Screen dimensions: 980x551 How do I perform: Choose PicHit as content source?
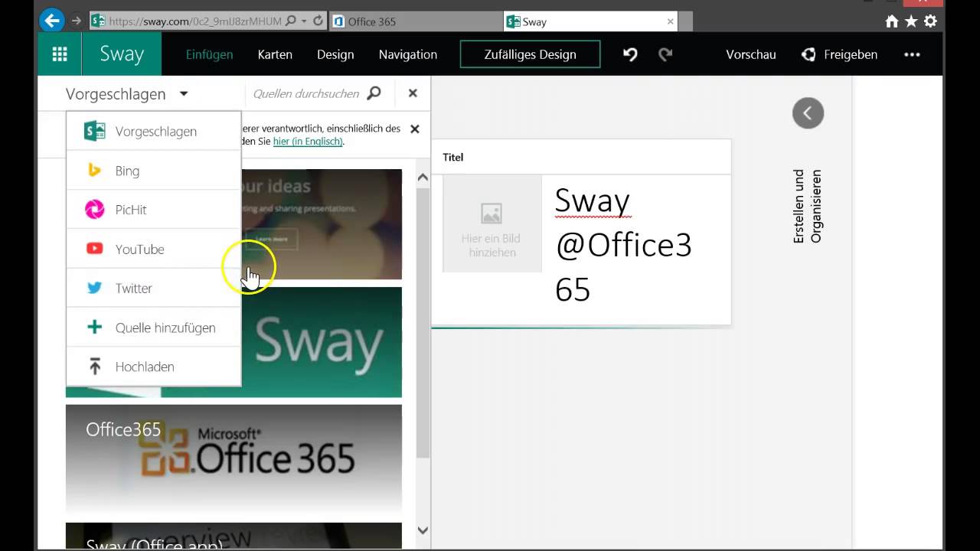(x=154, y=210)
